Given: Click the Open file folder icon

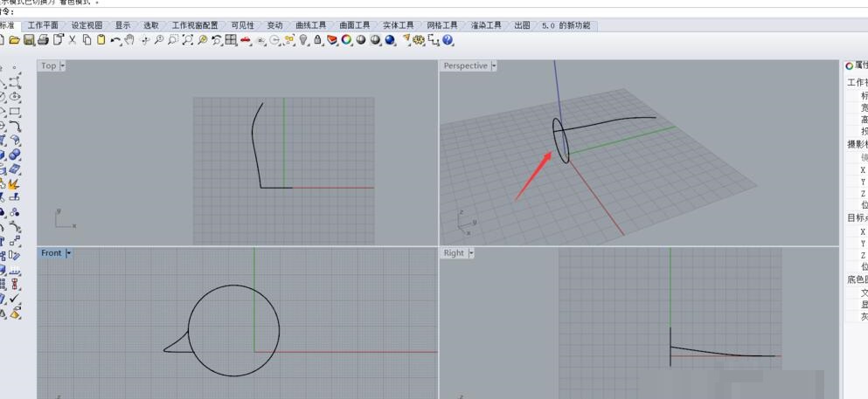Looking at the screenshot, I should [14, 40].
